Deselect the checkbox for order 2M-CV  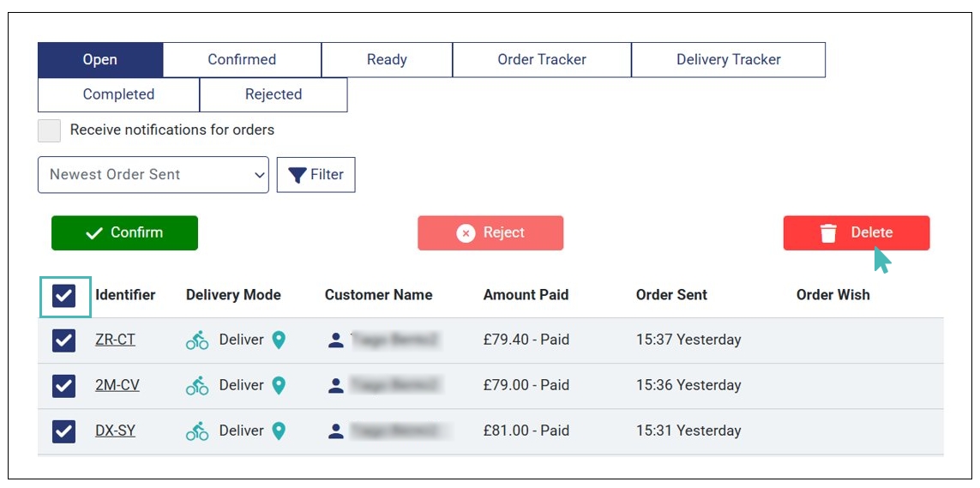pos(64,386)
